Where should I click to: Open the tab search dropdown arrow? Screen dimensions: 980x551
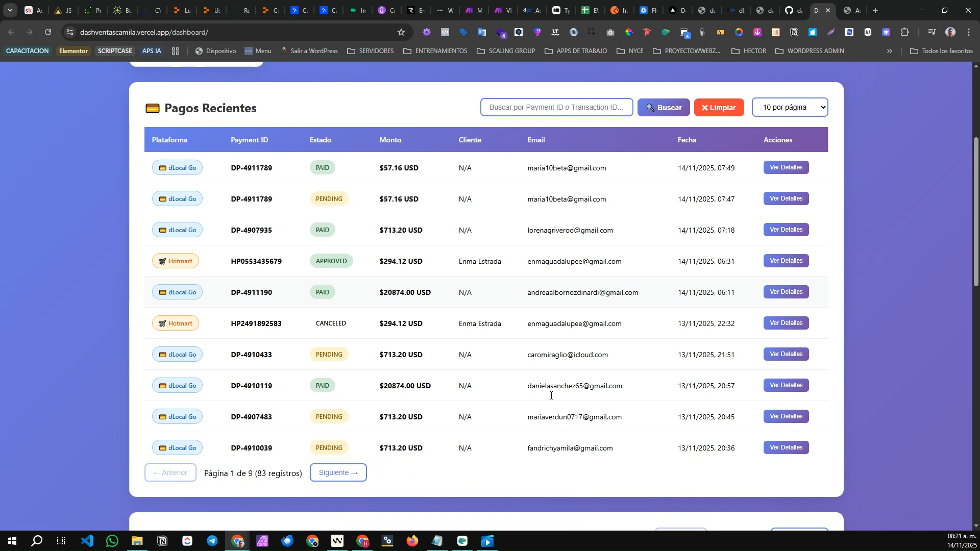(x=10, y=10)
